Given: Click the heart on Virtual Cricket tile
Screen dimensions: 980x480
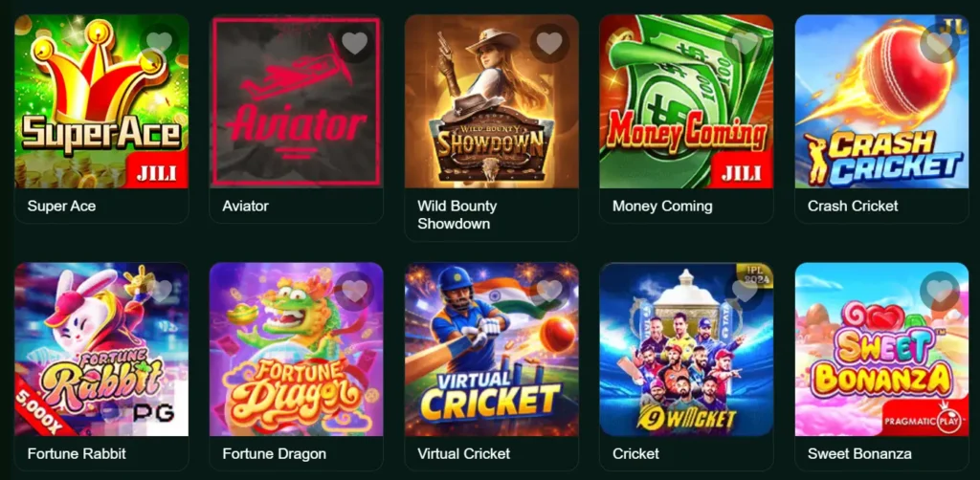Looking at the screenshot, I should click(549, 291).
